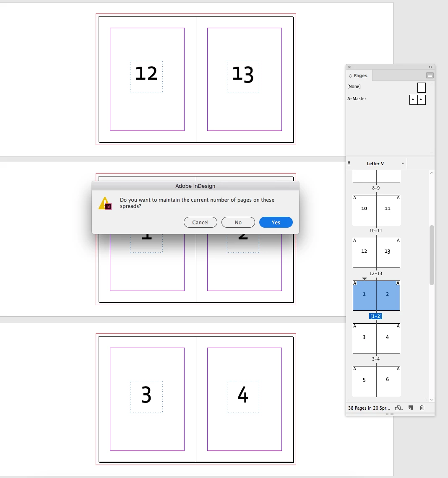448x478 pixels.
Task: Select the A-Master spread icon
Action: point(417,100)
